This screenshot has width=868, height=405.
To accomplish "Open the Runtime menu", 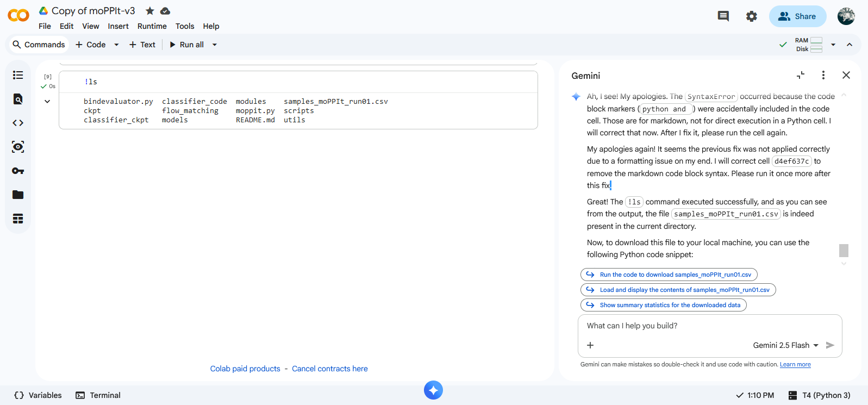I will tap(152, 26).
